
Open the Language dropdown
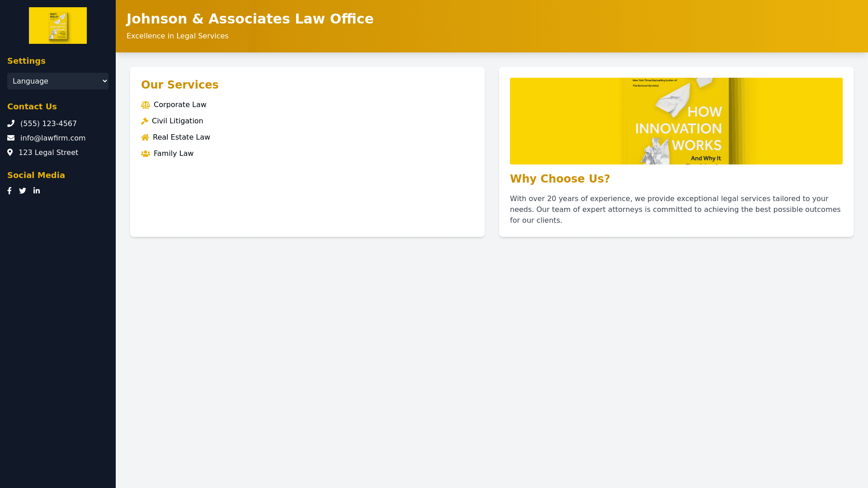coord(58,81)
